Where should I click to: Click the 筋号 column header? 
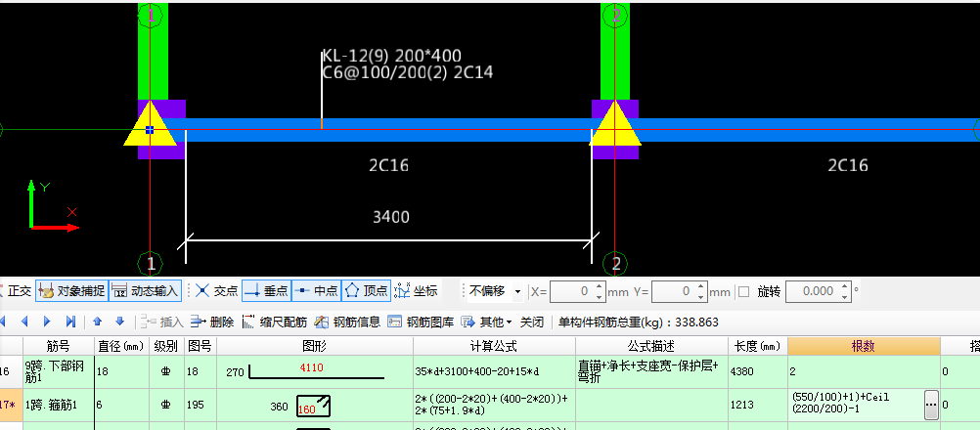tap(58, 346)
